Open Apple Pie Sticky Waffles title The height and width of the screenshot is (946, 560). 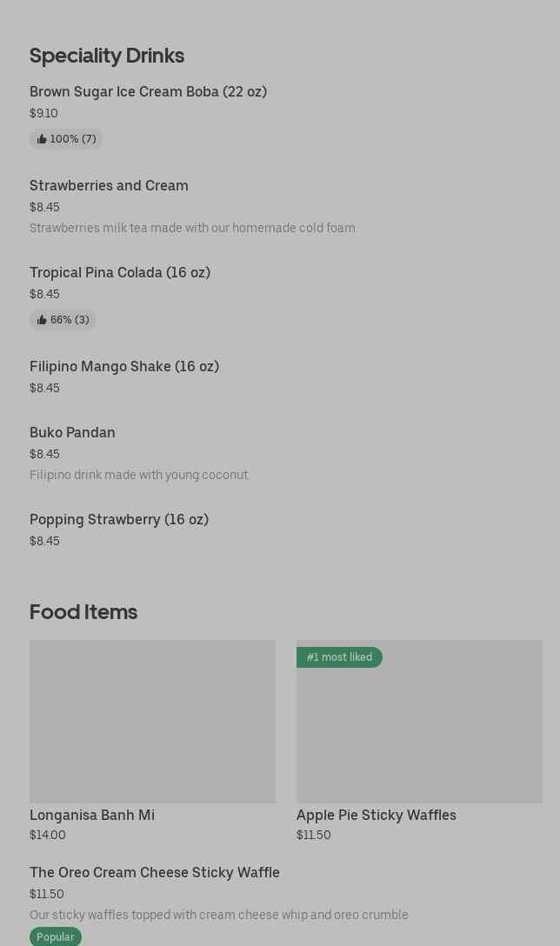click(x=376, y=815)
